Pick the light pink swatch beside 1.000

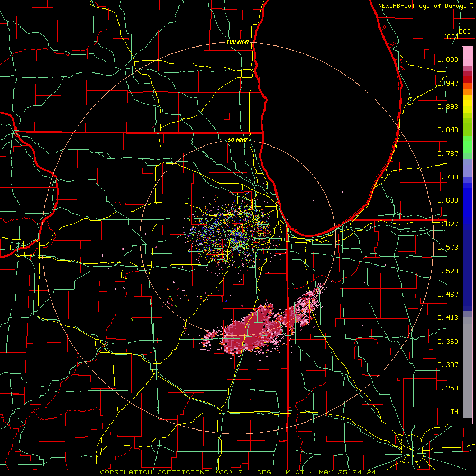pyautogui.click(x=467, y=56)
